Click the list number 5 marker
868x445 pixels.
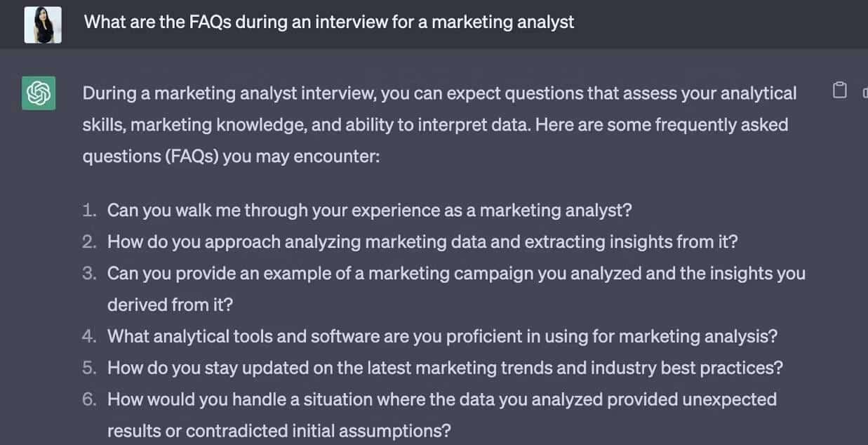(x=89, y=368)
